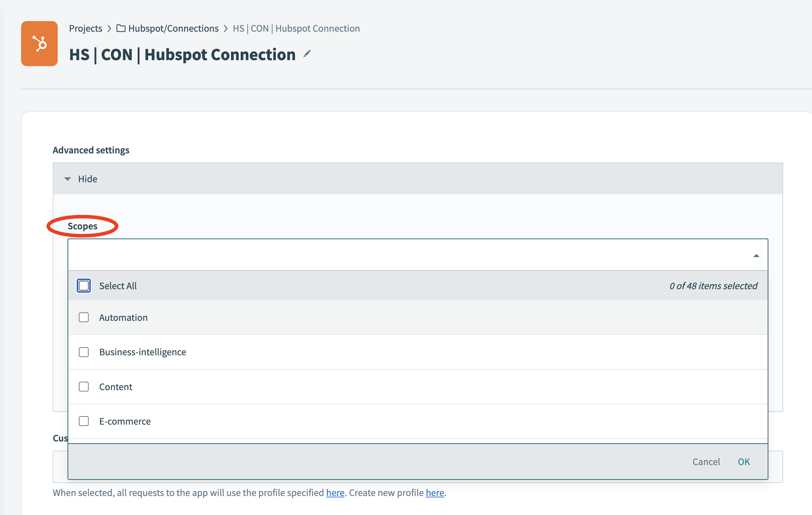
Task: Open the Projects breadcrumb
Action: click(85, 28)
